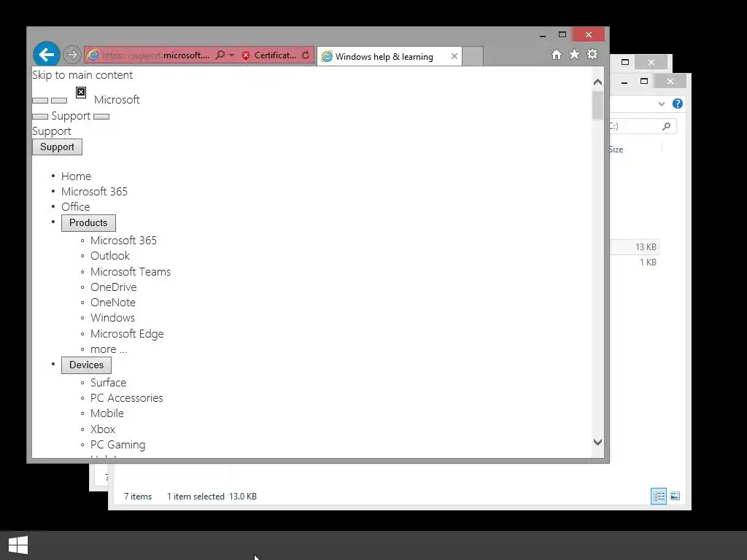Image resolution: width=747 pixels, height=560 pixels.
Task: Click the address bar search magnifier
Action: (x=220, y=55)
